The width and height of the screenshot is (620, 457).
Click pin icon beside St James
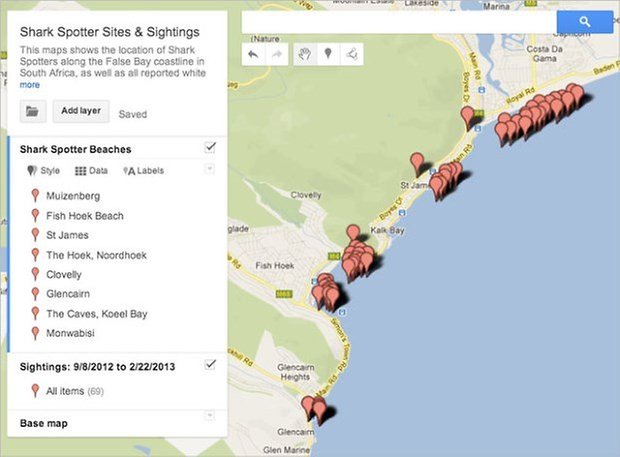tap(35, 235)
